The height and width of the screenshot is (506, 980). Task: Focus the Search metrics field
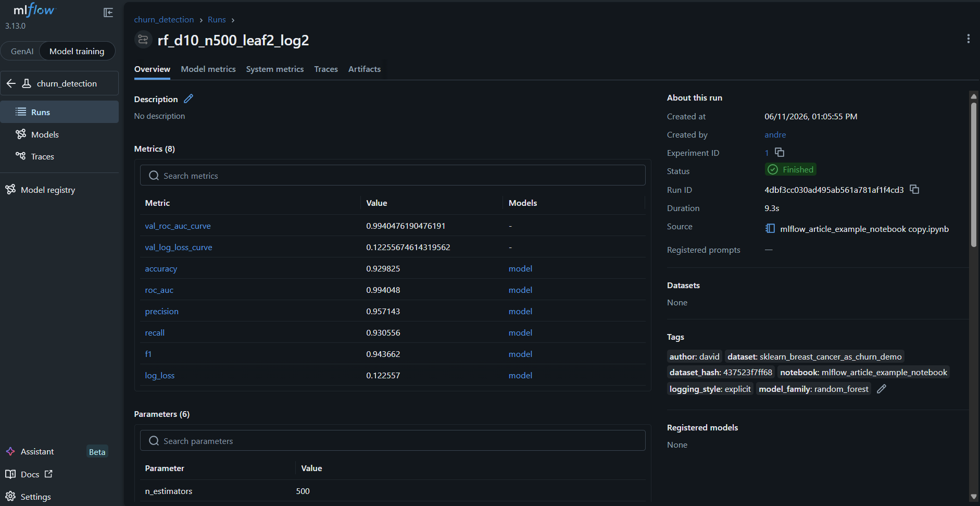tap(393, 175)
